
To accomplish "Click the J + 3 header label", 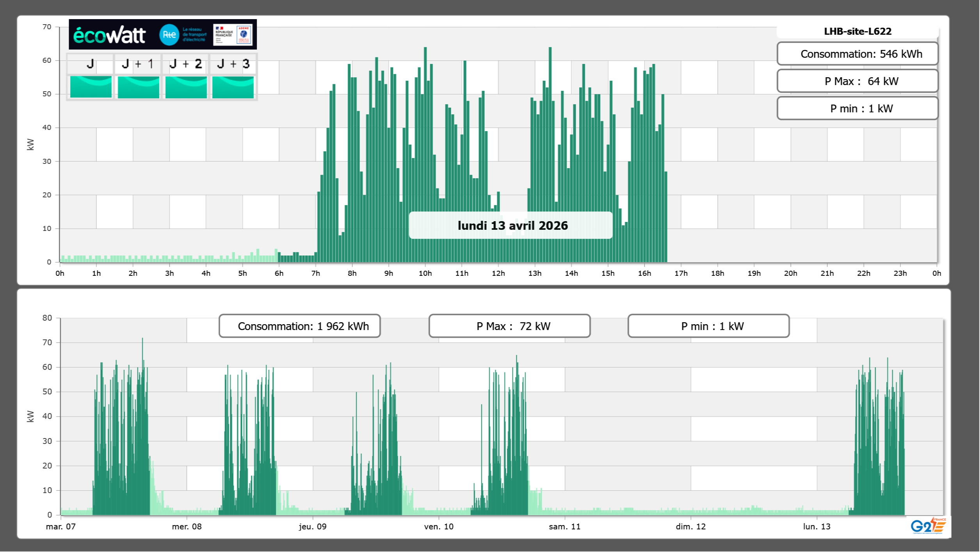I will [233, 64].
